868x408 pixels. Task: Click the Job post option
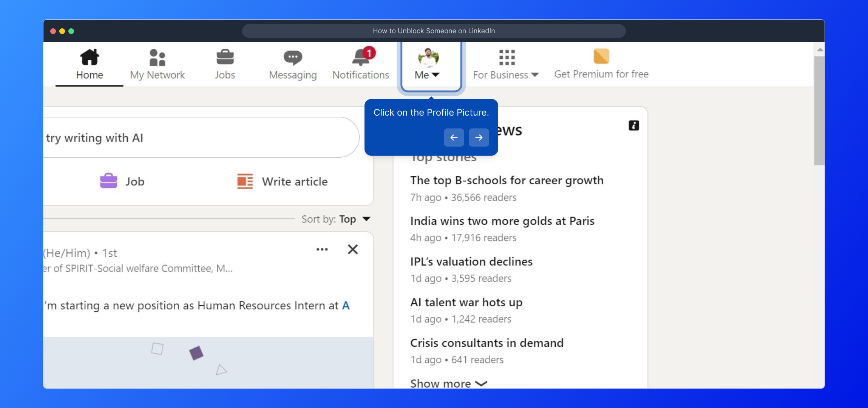pos(122,182)
